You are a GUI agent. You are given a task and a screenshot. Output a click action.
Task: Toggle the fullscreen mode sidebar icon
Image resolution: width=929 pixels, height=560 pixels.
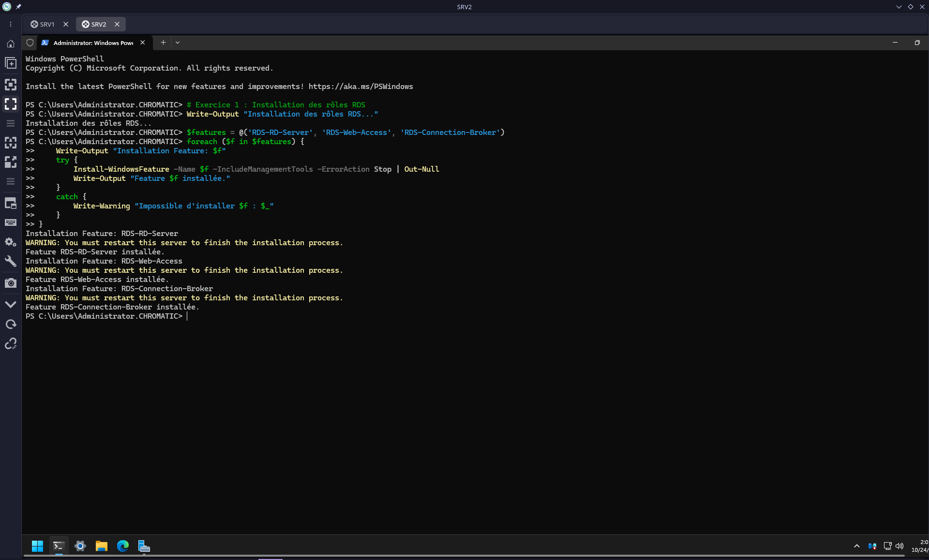click(x=11, y=104)
